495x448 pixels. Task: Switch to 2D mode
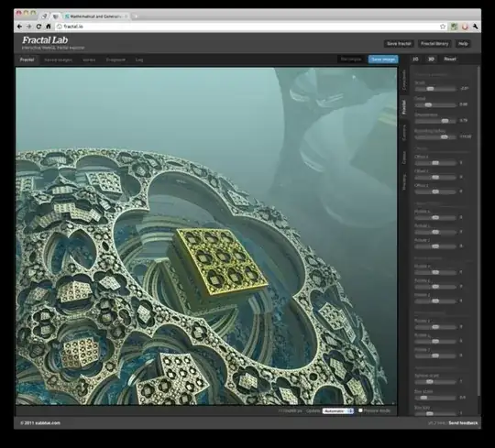pyautogui.click(x=415, y=59)
